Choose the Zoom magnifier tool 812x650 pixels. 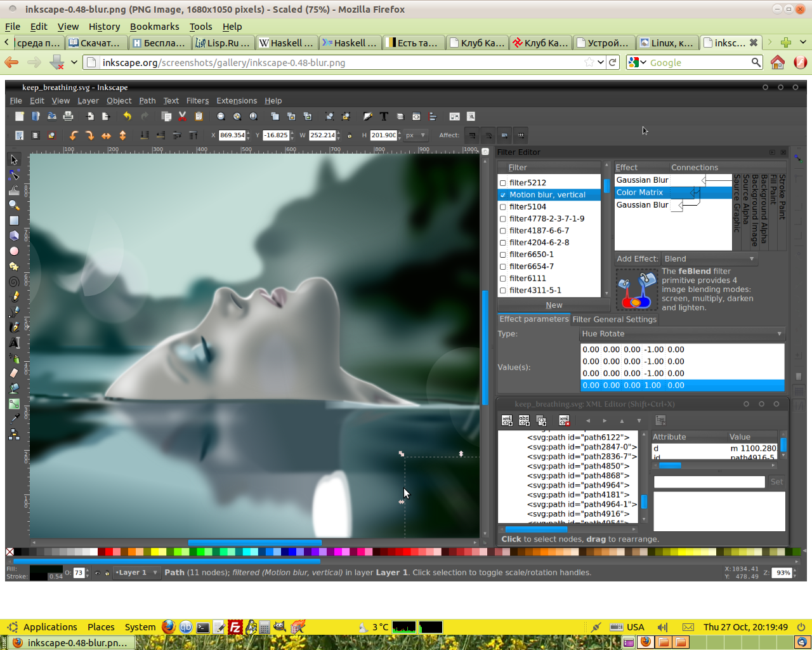[14, 205]
